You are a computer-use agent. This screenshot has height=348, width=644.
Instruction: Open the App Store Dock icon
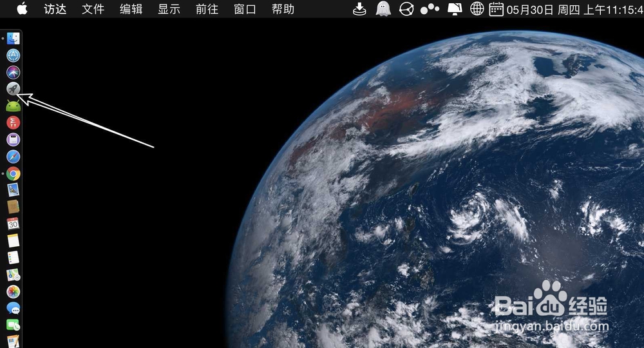13,55
